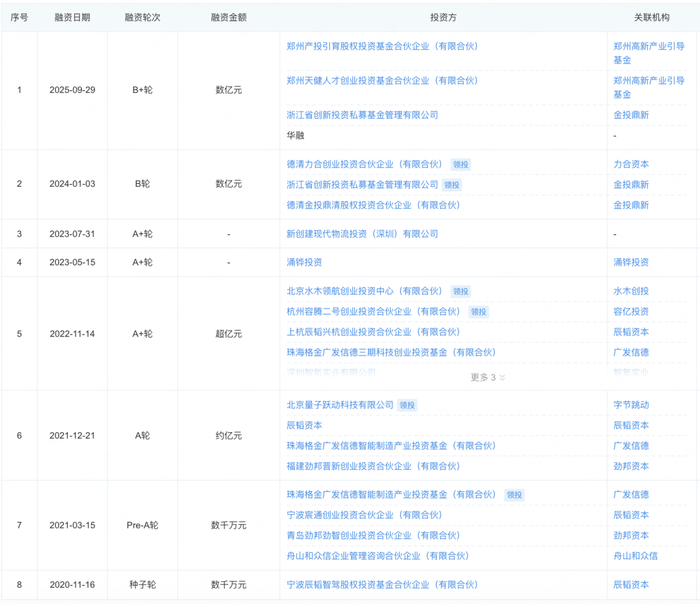Open 德清金投鼎清股权投资合伙企业 link
The width and height of the screenshot is (700, 604).
(373, 205)
